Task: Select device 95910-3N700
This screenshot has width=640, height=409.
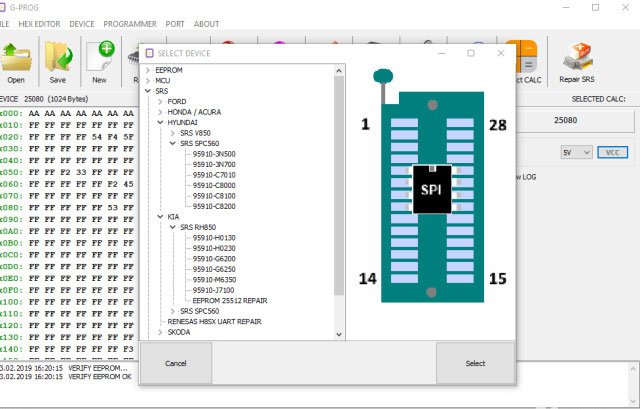Action: pos(214,164)
